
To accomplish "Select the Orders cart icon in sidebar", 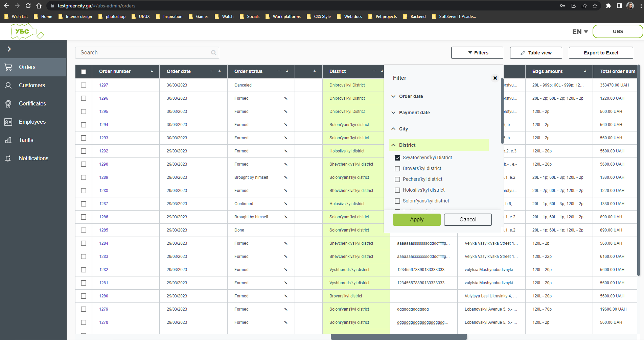I will point(8,67).
